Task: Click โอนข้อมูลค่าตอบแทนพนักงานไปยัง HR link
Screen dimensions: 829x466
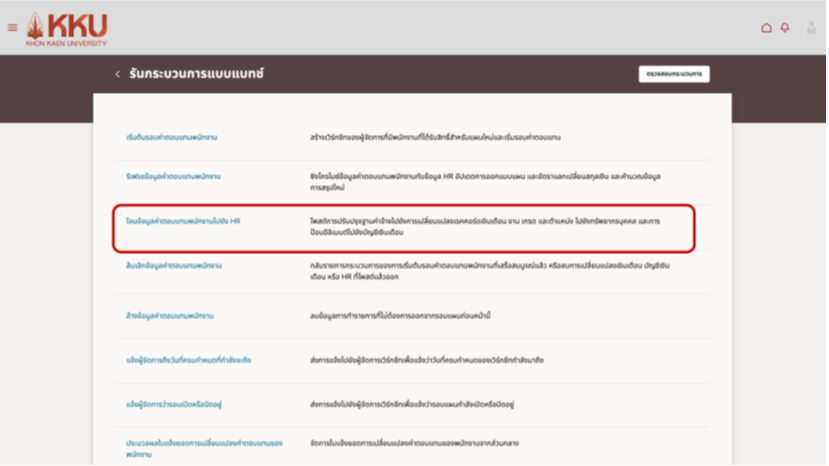Action: coord(177,219)
